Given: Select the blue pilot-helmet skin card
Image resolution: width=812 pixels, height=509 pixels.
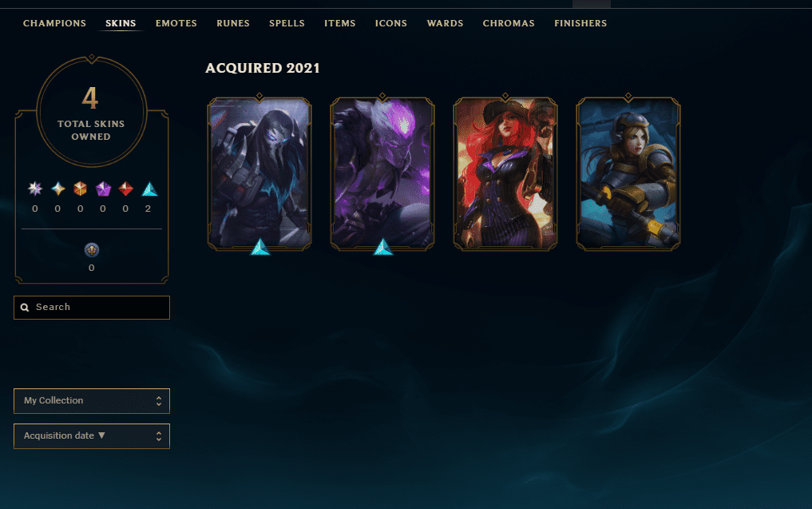Looking at the screenshot, I should click(x=628, y=173).
